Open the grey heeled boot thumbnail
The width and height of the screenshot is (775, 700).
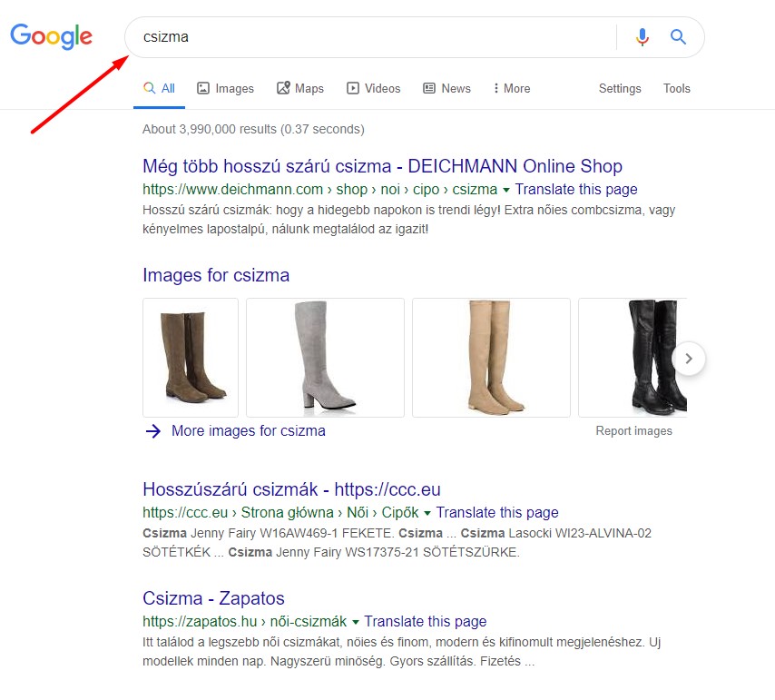(325, 358)
